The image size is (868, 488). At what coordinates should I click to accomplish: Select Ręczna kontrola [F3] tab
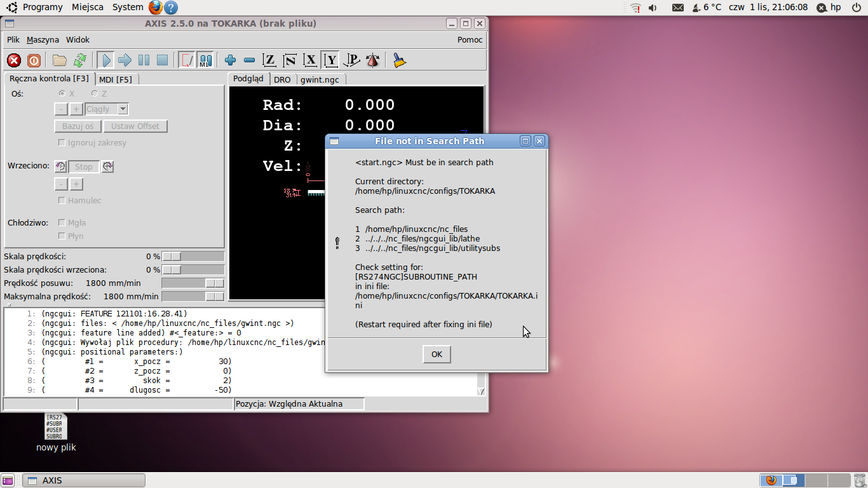click(x=49, y=79)
